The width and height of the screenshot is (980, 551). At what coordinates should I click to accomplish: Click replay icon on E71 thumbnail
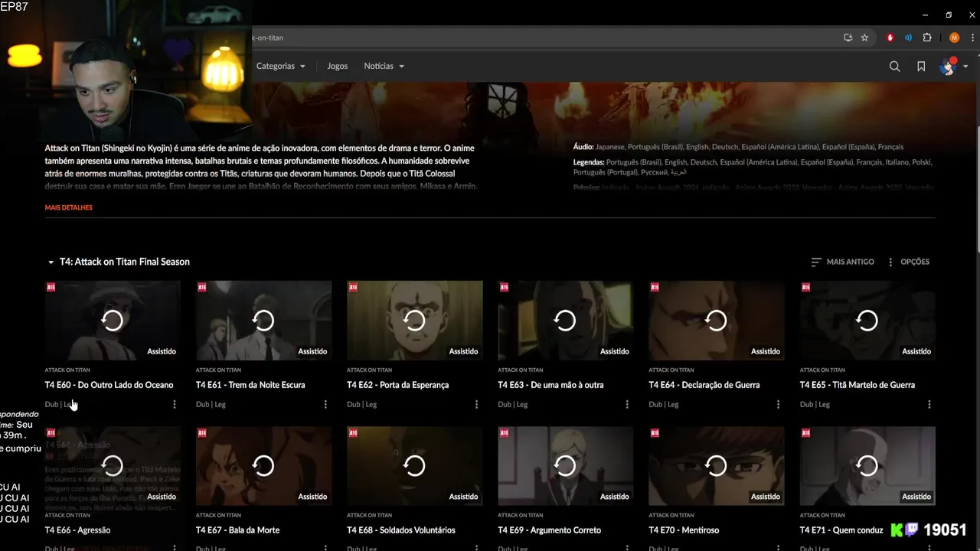(867, 465)
